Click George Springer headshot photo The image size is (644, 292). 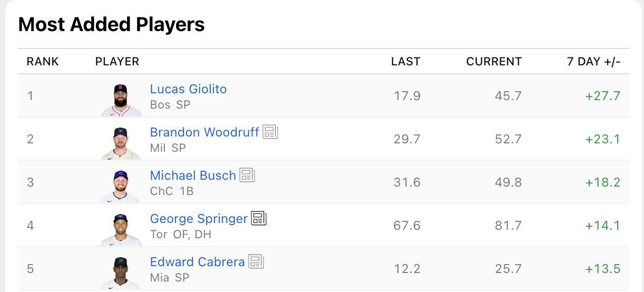tap(121, 230)
